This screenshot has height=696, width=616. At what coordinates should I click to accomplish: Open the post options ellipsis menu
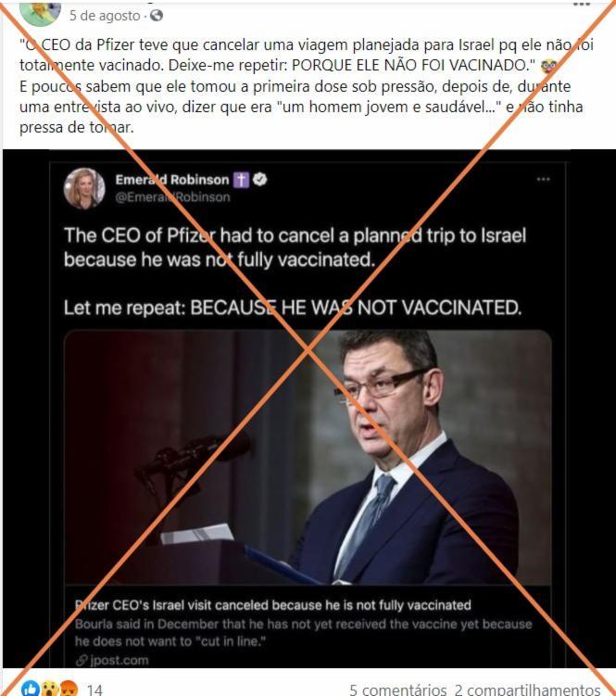click(x=582, y=4)
